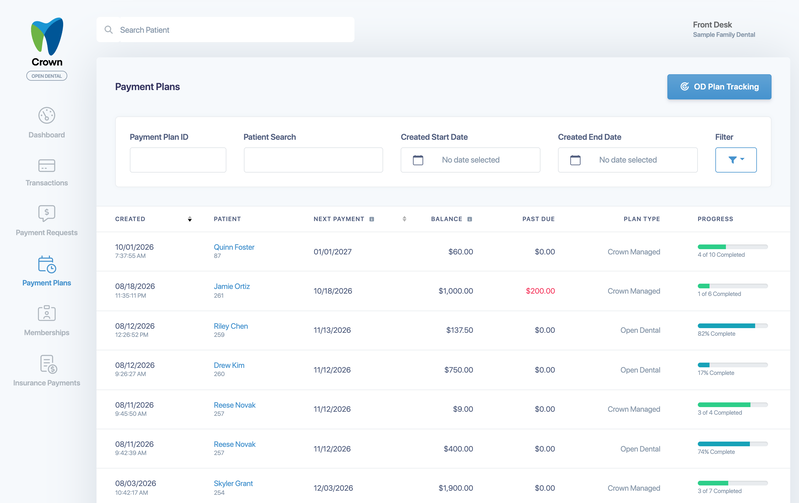
Task: Open the Created End Date picker
Action: coord(628,160)
